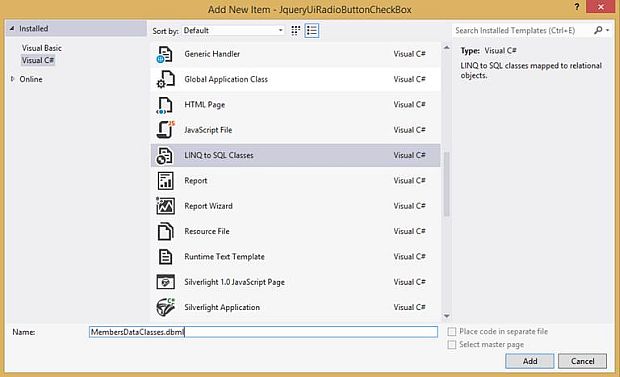This screenshot has width=620, height=377.
Task: Click the Report Wizard template icon
Action: 165,206
